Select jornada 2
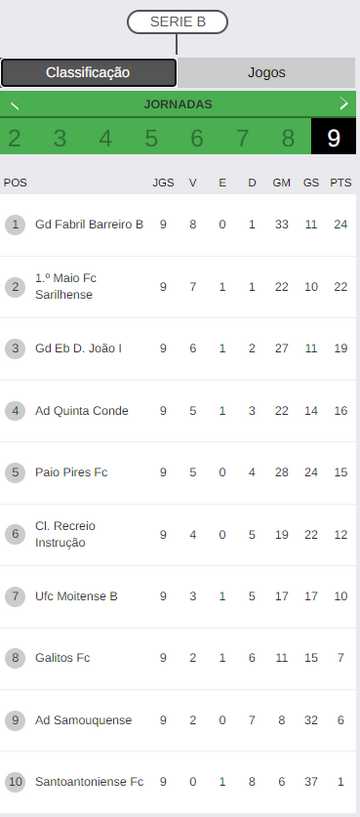This screenshot has width=360, height=817. tap(15, 139)
